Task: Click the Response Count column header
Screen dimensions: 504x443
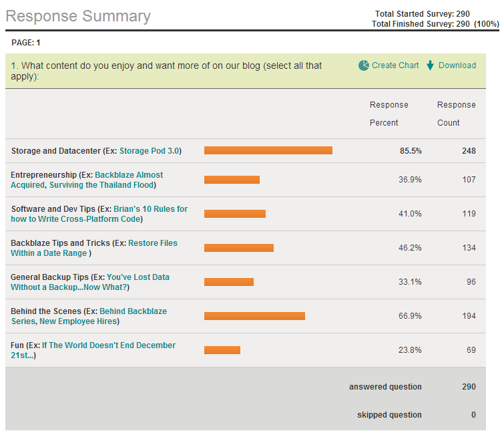Action: point(456,114)
